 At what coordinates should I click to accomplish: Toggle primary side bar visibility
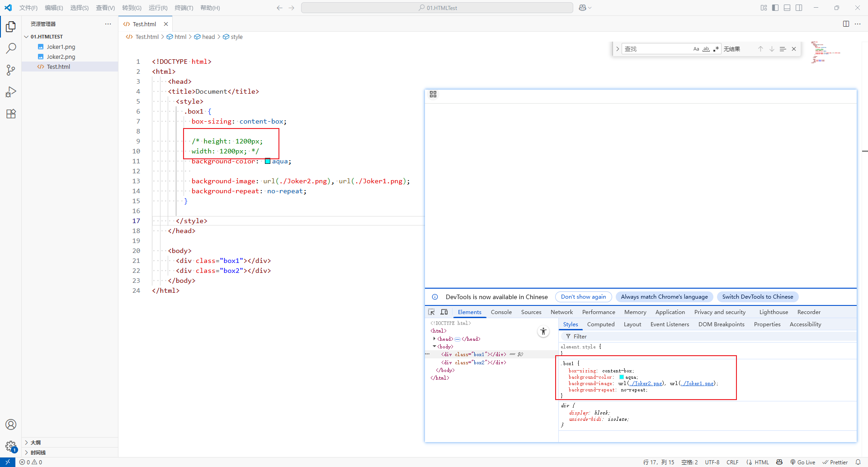click(775, 8)
